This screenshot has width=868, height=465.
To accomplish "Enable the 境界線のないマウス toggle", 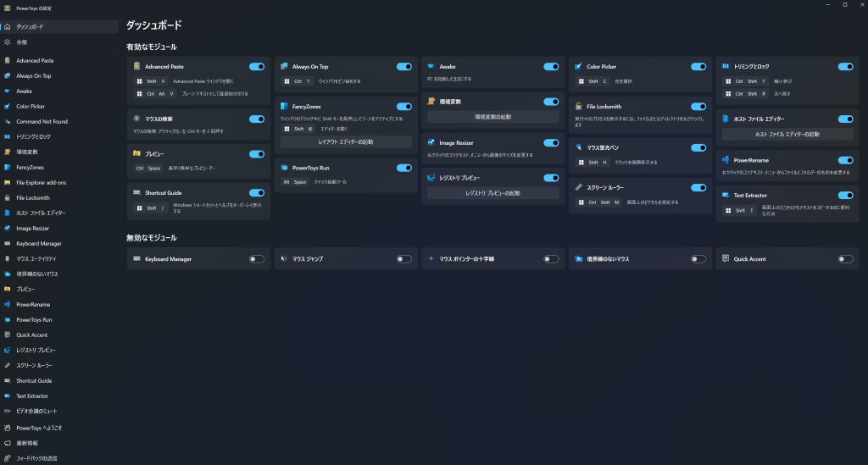I will (698, 259).
